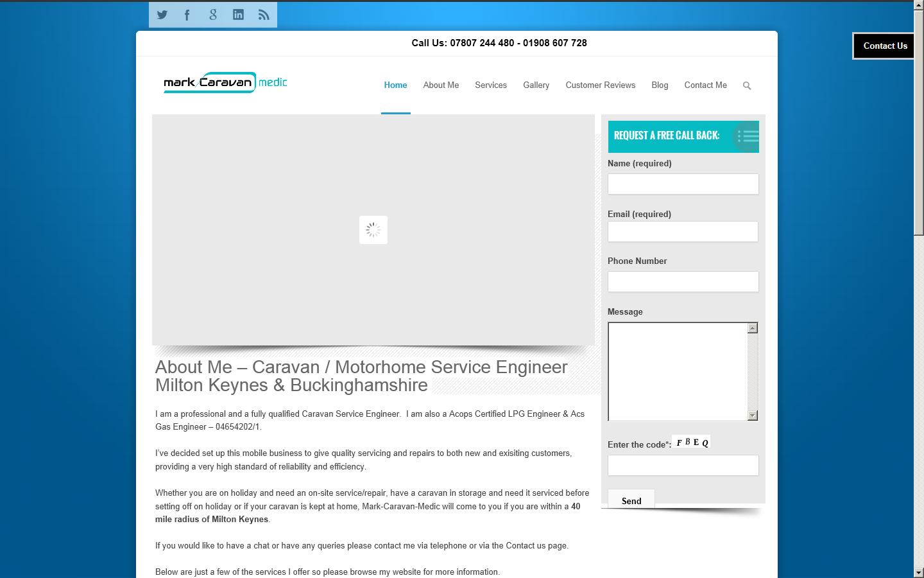
Task: Click the list icon on the callback panel
Action: [x=746, y=136]
